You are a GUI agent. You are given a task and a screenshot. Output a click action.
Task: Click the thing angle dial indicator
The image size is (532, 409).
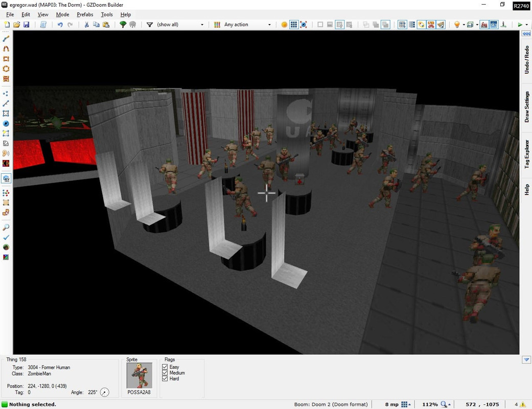105,392
